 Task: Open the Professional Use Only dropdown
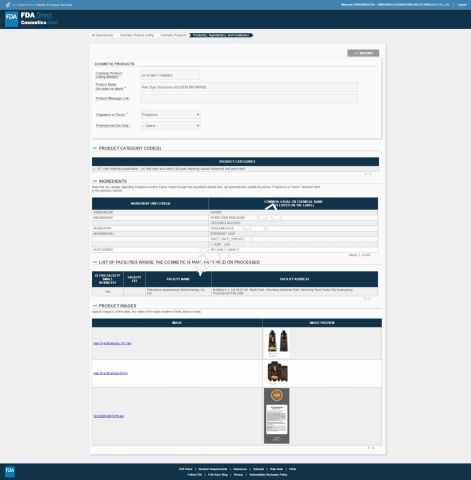(x=170, y=126)
